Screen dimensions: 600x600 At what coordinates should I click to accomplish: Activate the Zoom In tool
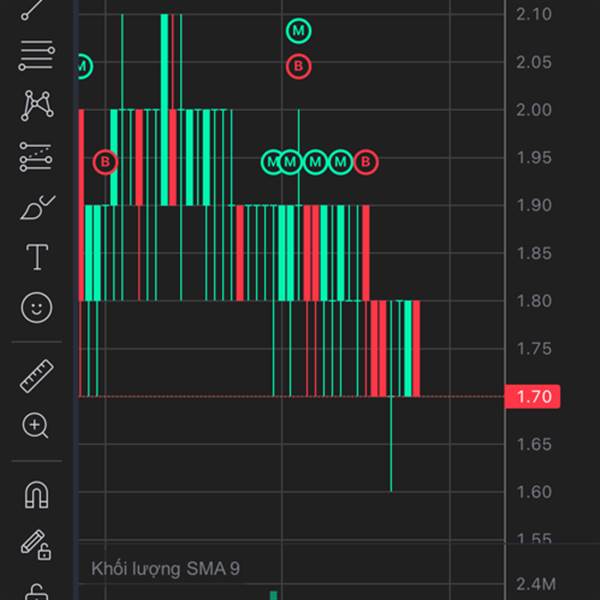[x=35, y=426]
